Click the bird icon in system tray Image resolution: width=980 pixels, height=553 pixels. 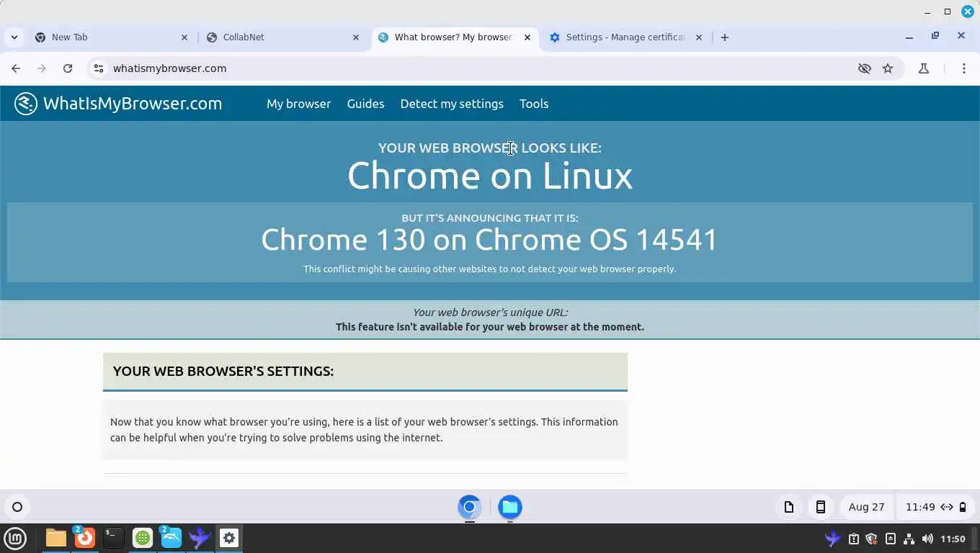(833, 539)
